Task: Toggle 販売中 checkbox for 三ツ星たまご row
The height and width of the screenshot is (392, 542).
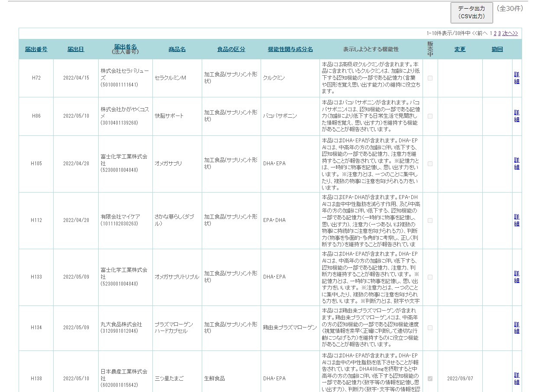Action: tap(430, 379)
